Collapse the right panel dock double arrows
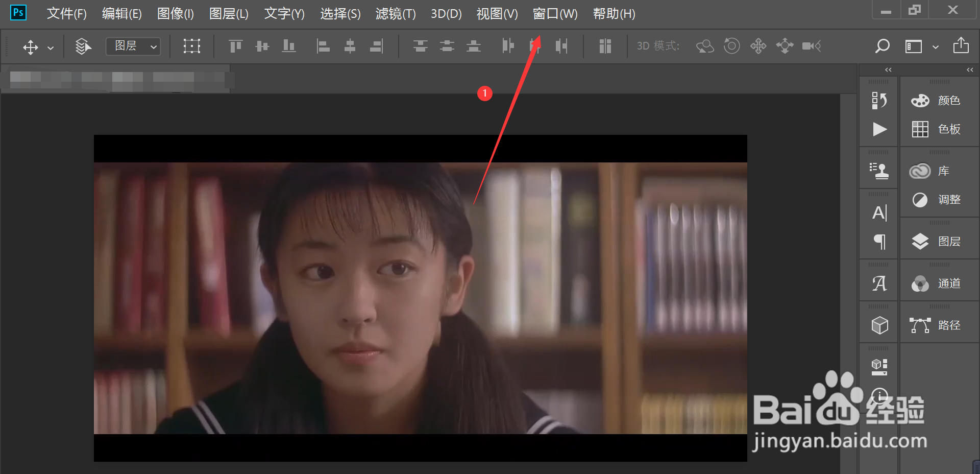The height and width of the screenshot is (474, 980). (x=970, y=70)
